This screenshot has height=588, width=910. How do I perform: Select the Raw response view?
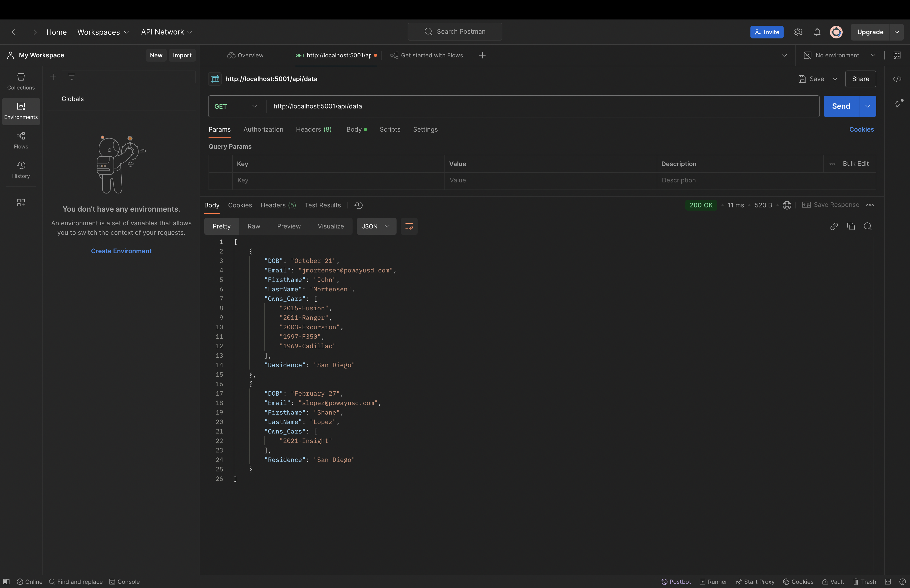[254, 226]
